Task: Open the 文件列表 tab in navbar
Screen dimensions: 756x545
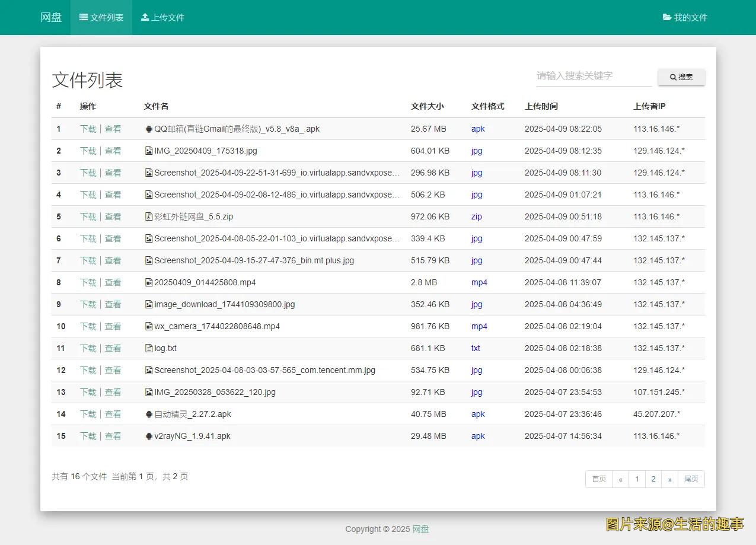Action: 101,17
